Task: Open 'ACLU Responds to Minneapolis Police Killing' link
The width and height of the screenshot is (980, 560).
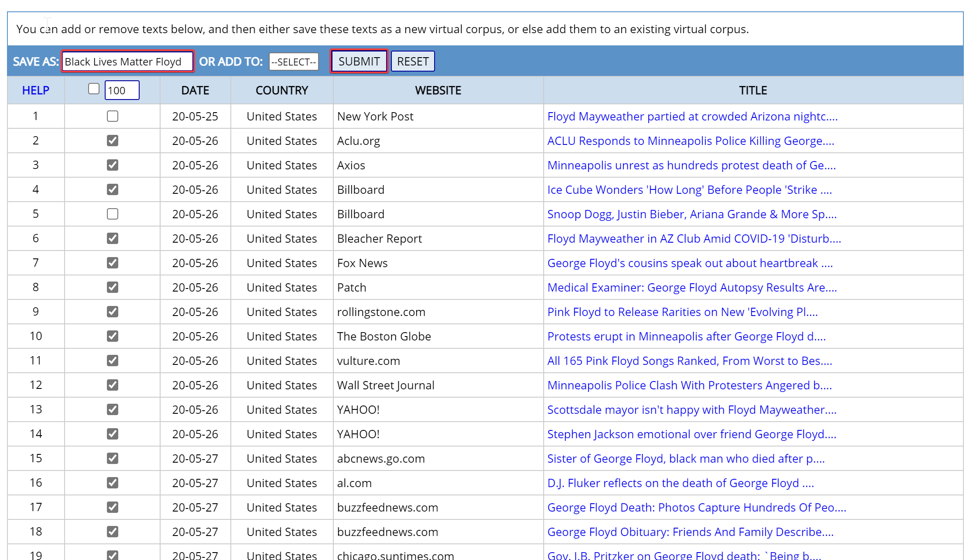Action: (691, 141)
